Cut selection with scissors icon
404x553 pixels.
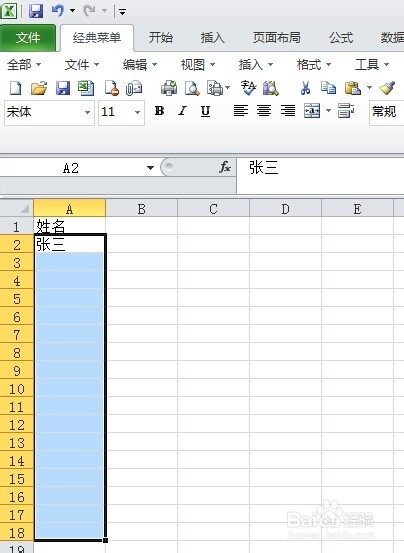[305, 88]
